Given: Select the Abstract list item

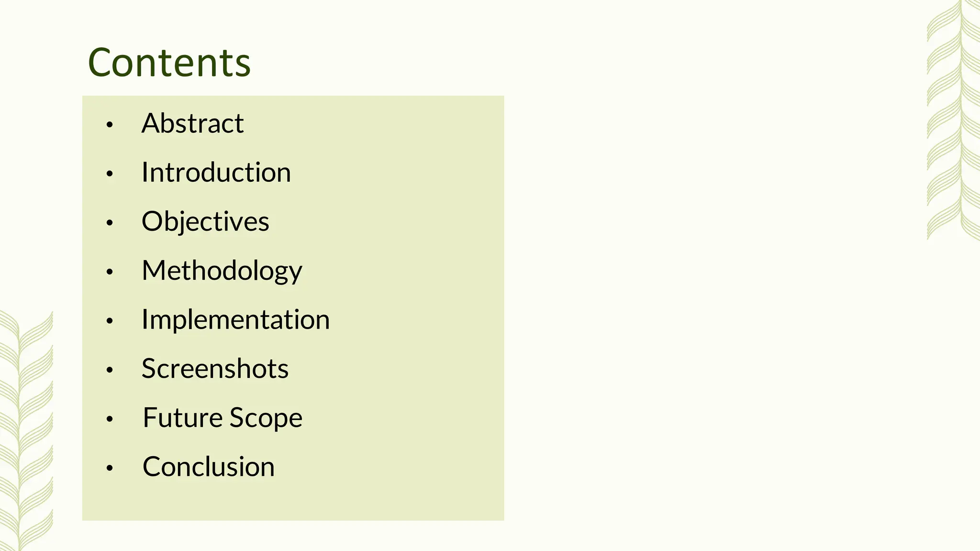Looking at the screenshot, I should [192, 123].
